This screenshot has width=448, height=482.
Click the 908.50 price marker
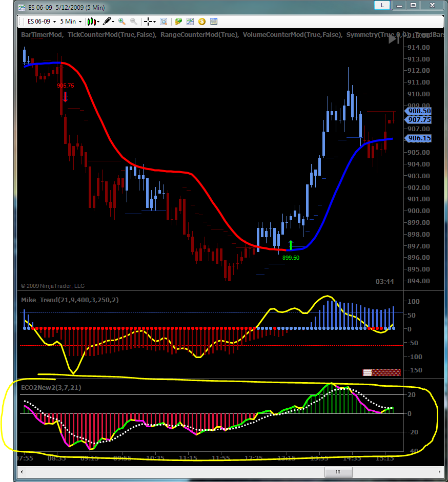418,111
